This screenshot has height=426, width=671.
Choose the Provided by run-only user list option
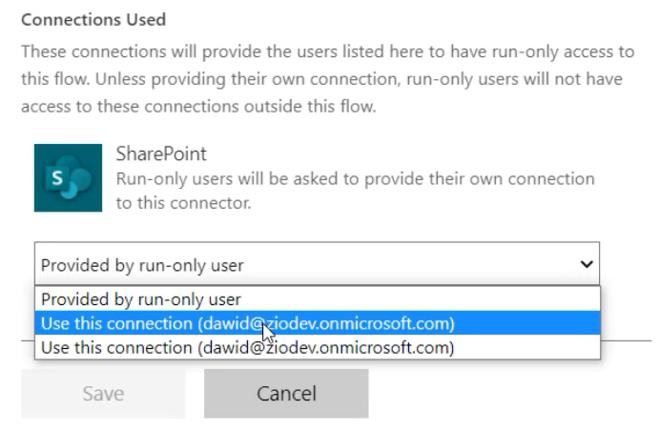(x=317, y=299)
